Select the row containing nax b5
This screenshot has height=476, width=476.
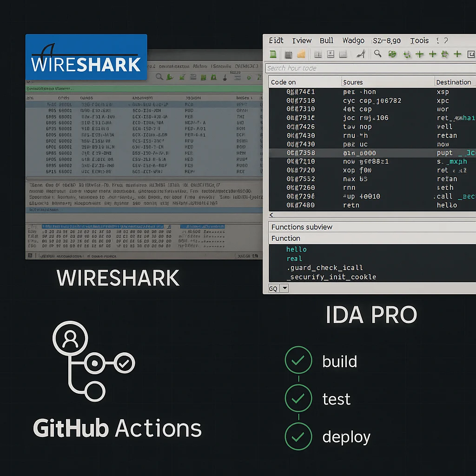tap(372, 179)
